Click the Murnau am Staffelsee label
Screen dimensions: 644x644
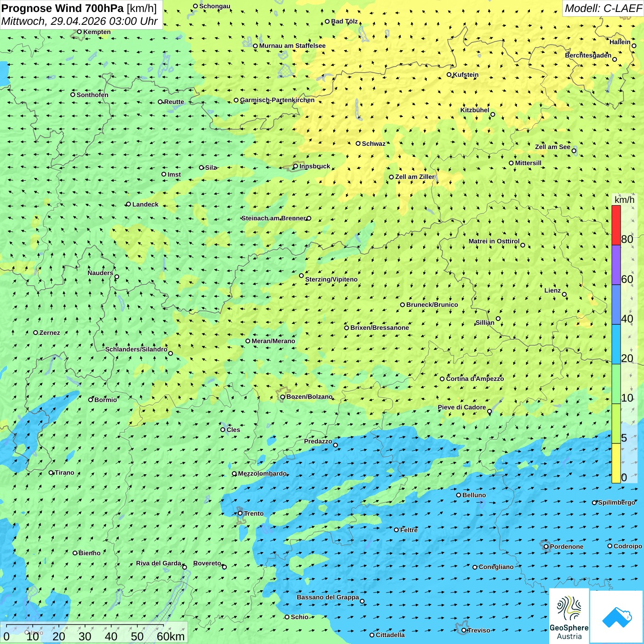point(292,46)
